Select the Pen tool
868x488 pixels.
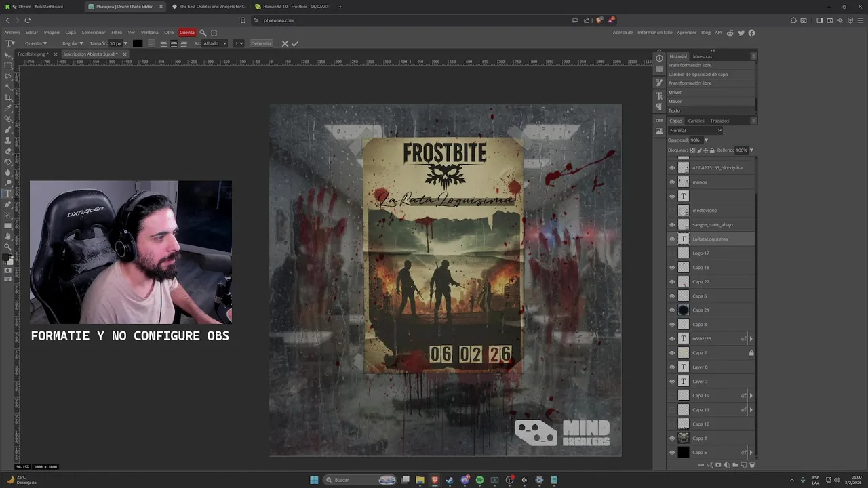click(8, 204)
